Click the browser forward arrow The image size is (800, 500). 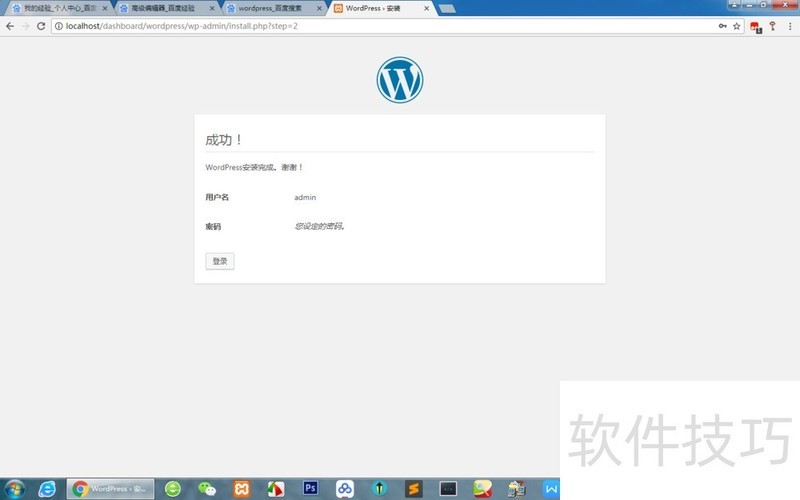pos(26,26)
